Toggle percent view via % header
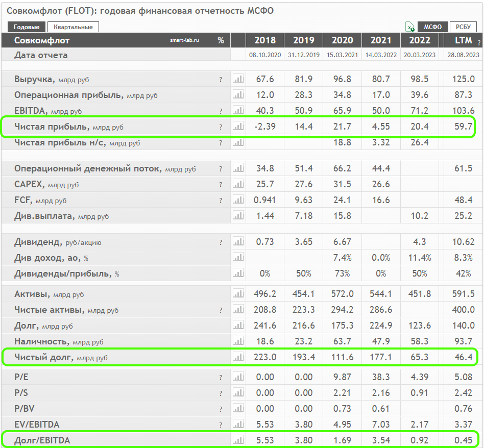The height and width of the screenshot is (448, 484). tap(221, 40)
